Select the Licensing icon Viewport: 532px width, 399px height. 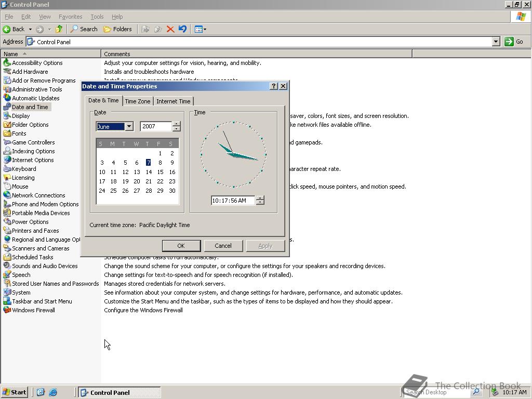pos(7,178)
